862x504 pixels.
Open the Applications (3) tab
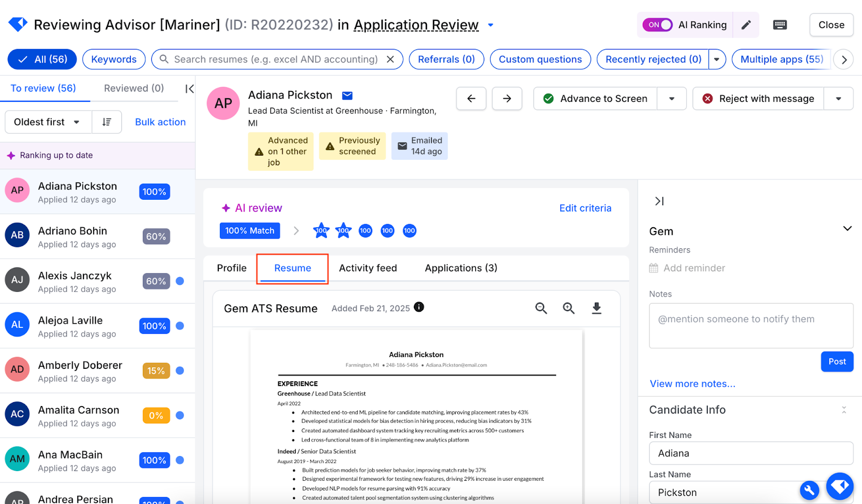pos(461,268)
